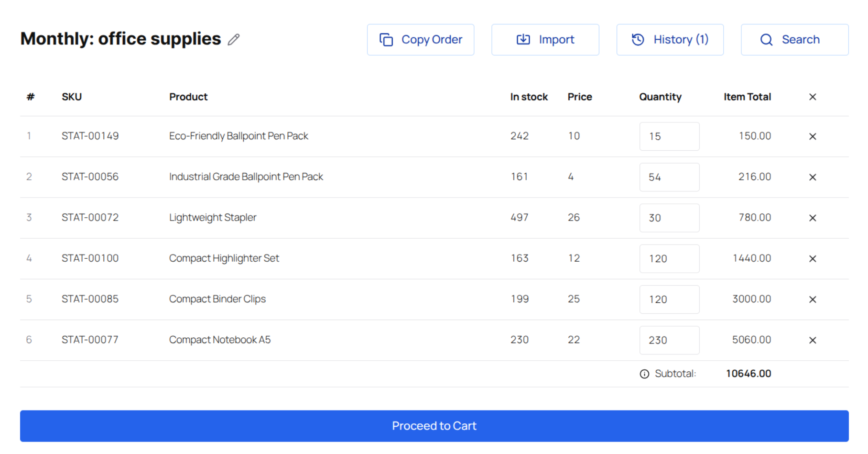
Task: Select the Copy Order icon
Action: coord(385,39)
